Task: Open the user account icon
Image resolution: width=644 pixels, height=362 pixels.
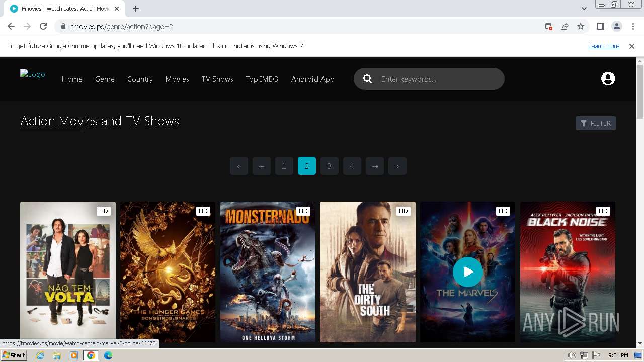Action: pyautogui.click(x=608, y=79)
